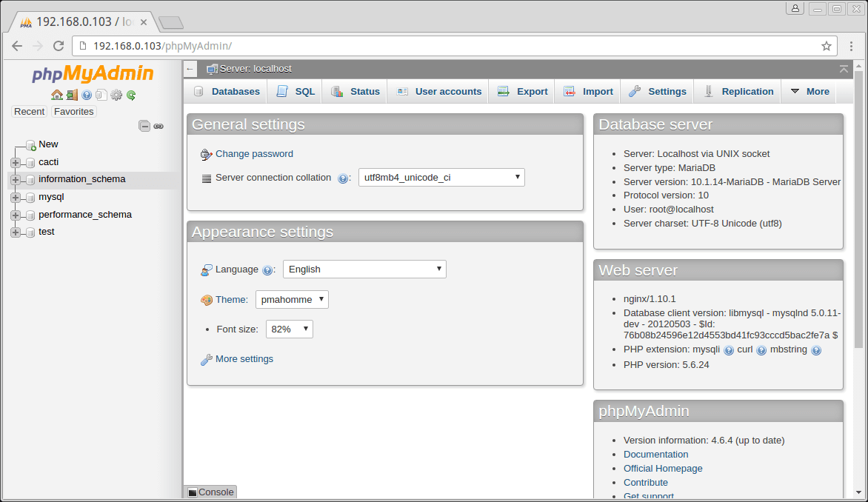Click the Home icon in sidebar

(56, 95)
